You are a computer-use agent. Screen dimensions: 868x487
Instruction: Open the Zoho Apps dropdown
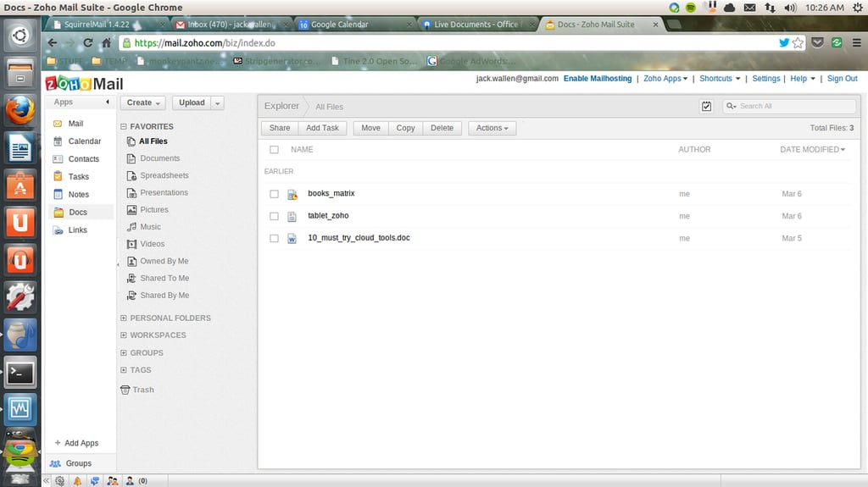[x=665, y=79]
